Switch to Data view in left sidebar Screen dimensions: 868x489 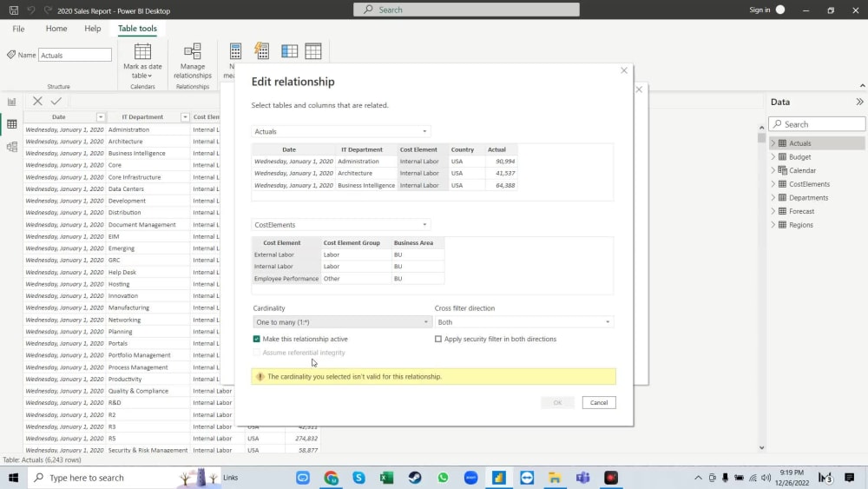point(11,124)
